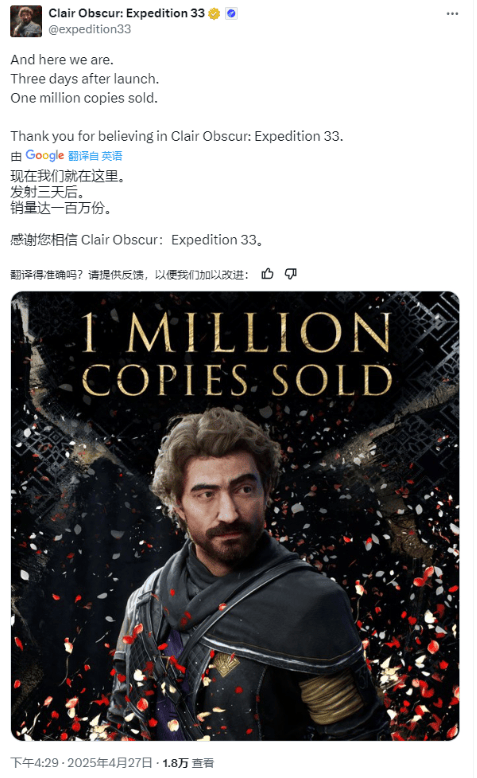Click the 'Thank you for believing' tweet line
This screenshot has width=477, height=778.
coord(177,136)
